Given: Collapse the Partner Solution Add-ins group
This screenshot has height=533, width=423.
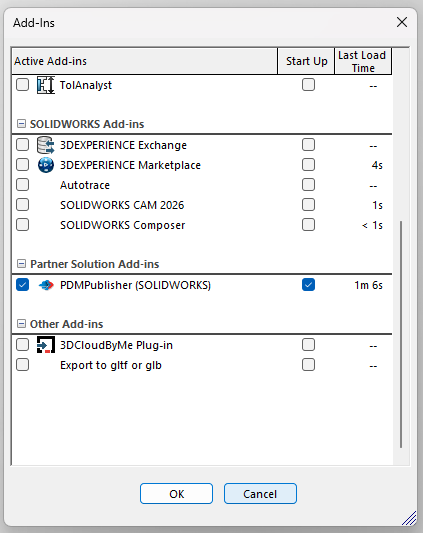Looking at the screenshot, I should coord(21,264).
